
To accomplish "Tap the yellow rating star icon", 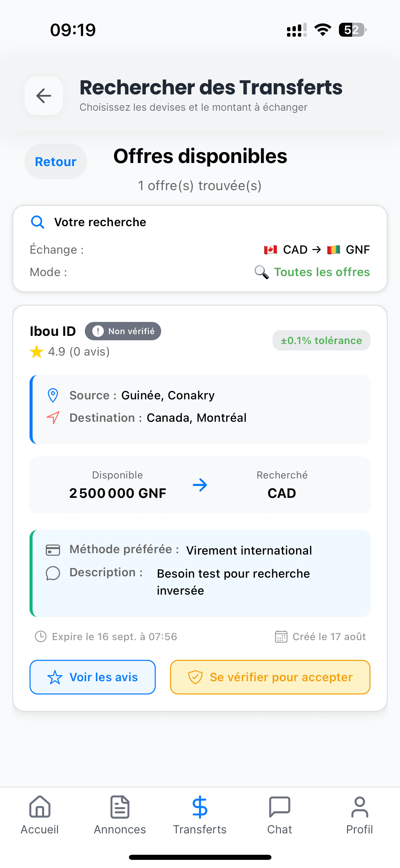I will tap(37, 352).
